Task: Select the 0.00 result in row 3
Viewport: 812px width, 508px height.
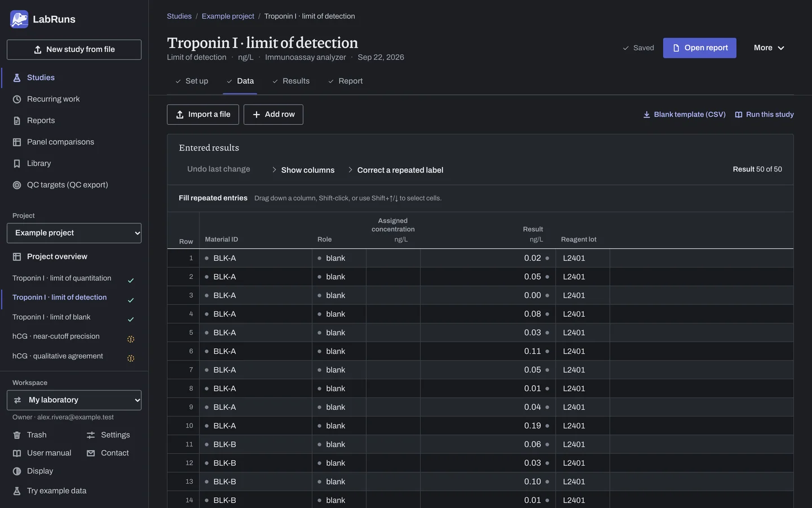Action: [x=488, y=296]
